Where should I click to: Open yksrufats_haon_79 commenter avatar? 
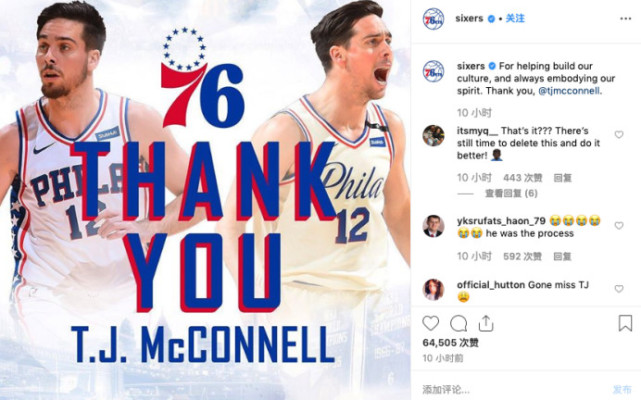point(433,226)
